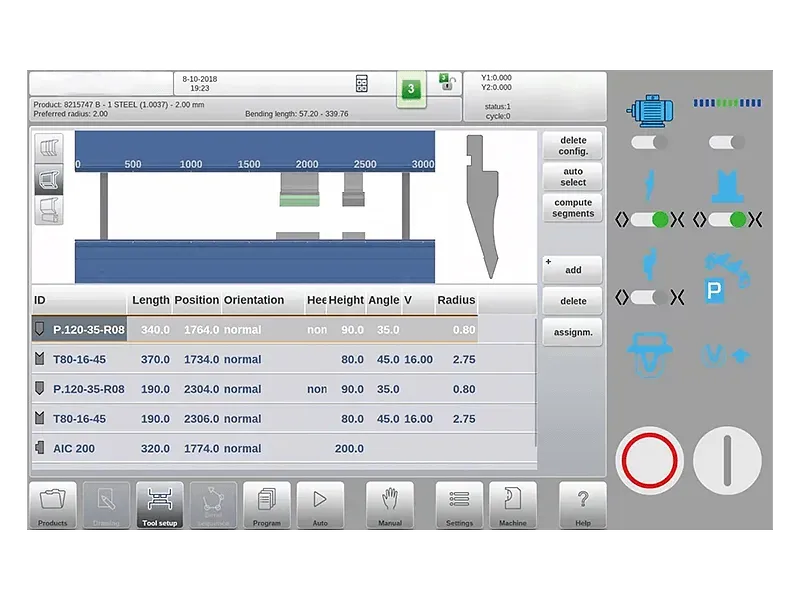
Task: Switch to the Manual mode tab
Action: pyautogui.click(x=390, y=505)
